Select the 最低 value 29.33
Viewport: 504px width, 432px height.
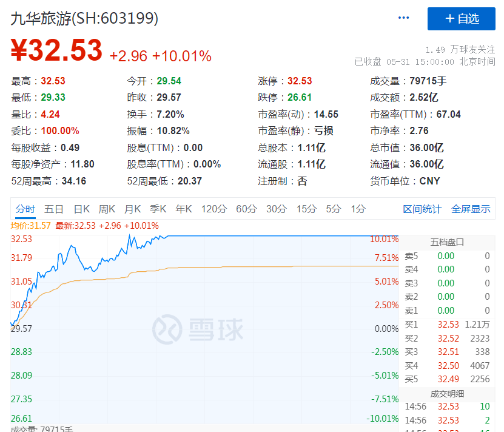tap(53, 97)
